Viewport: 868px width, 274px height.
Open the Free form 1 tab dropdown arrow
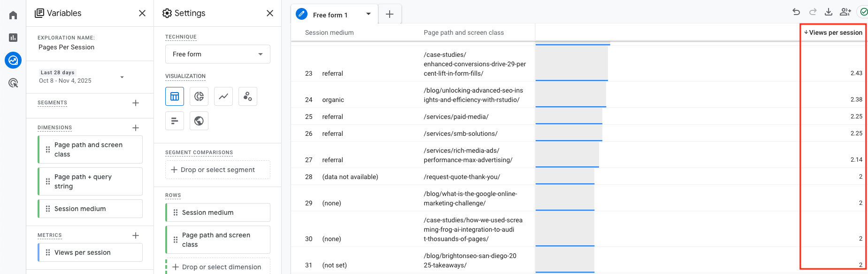coord(369,14)
